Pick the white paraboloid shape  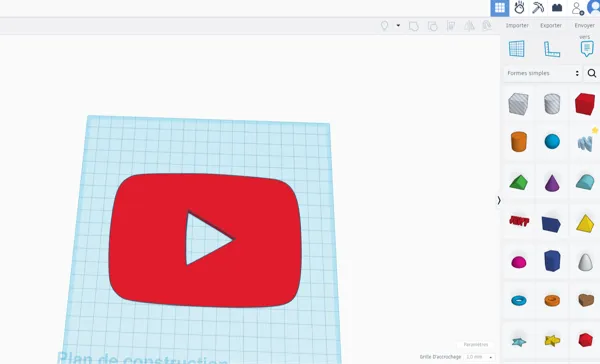click(585, 262)
